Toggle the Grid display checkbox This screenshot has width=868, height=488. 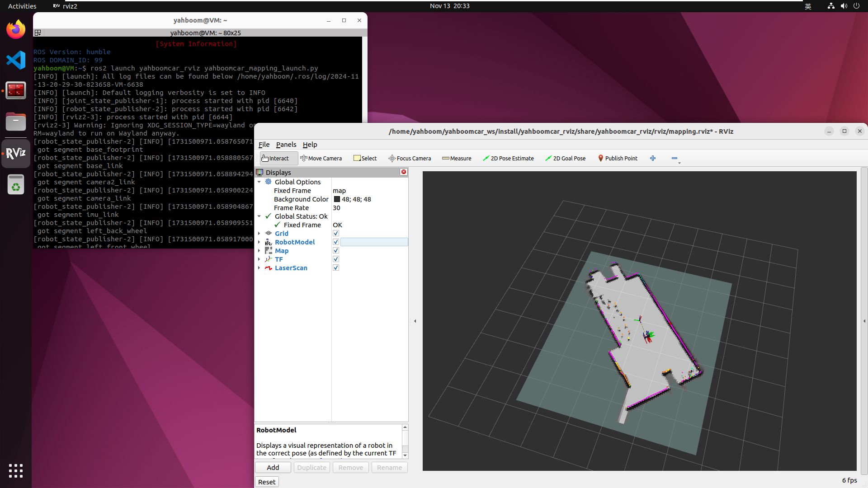pos(336,234)
